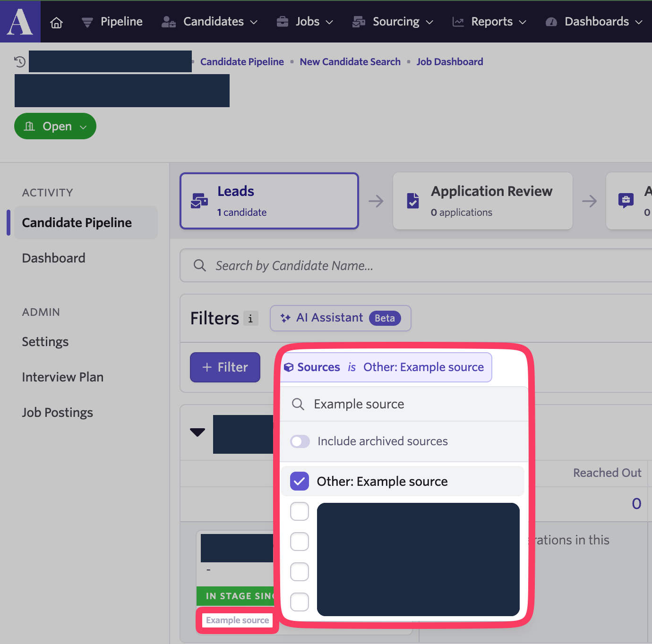Screen dimensions: 652x644
Task: Click the history clock icon
Action: (20, 61)
